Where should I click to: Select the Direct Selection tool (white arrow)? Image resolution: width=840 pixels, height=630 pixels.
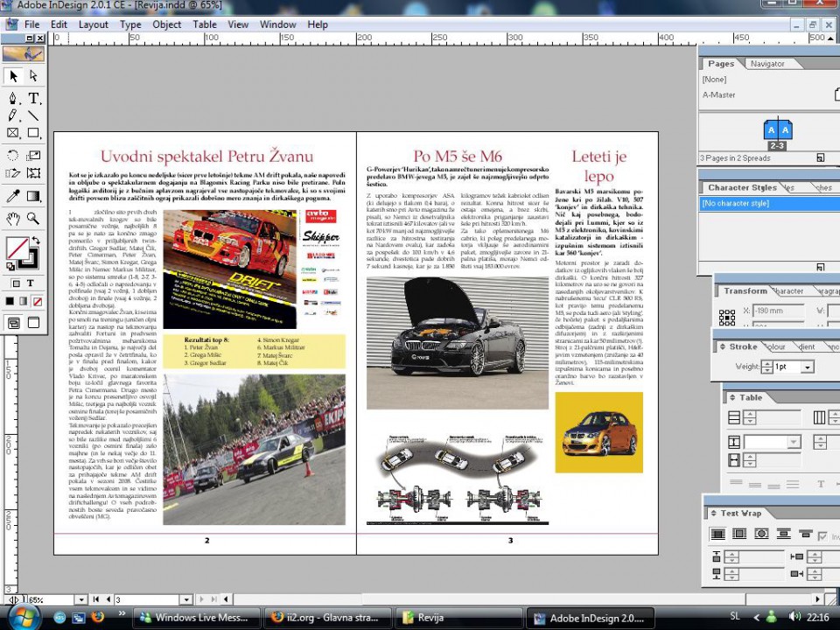(33, 76)
